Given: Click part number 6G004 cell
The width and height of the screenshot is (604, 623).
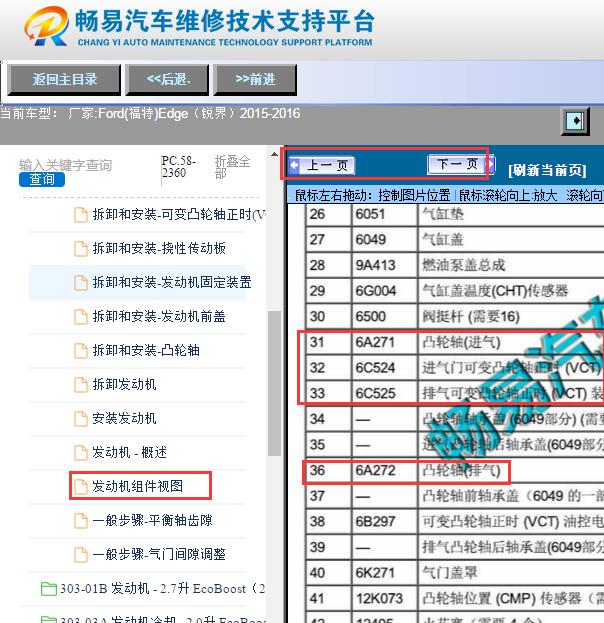Looking at the screenshot, I should [385, 291].
